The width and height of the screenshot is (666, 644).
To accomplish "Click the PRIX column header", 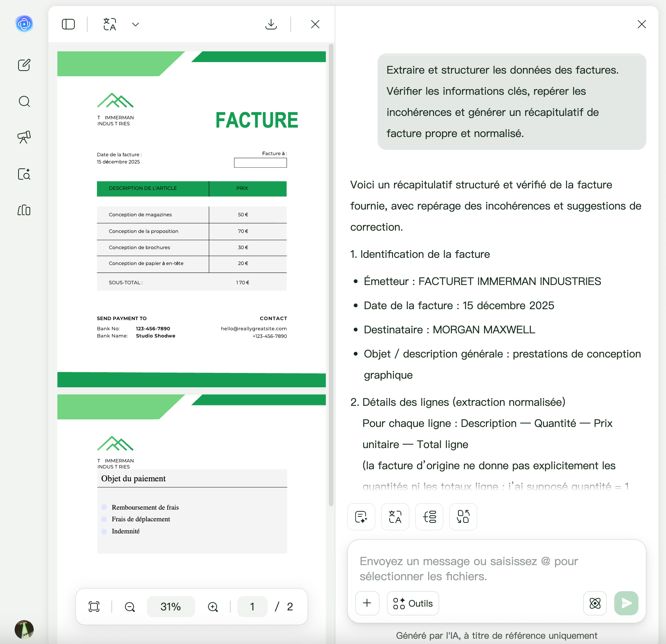I will pyautogui.click(x=242, y=188).
